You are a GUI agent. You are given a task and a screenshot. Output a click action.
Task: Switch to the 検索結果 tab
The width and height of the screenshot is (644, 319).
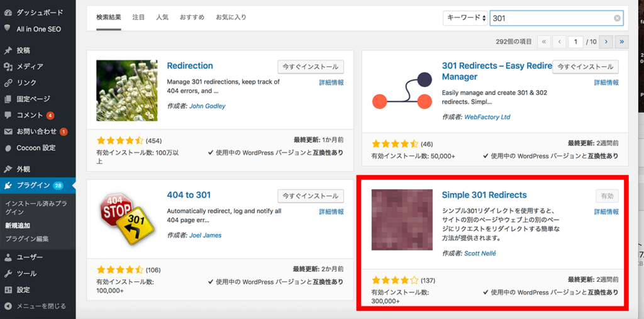click(x=109, y=17)
